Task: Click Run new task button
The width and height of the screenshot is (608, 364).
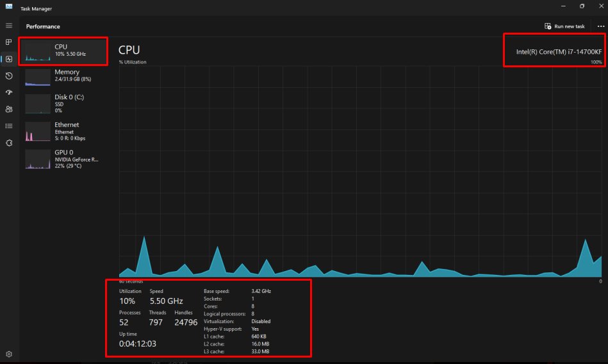Action: [564, 26]
